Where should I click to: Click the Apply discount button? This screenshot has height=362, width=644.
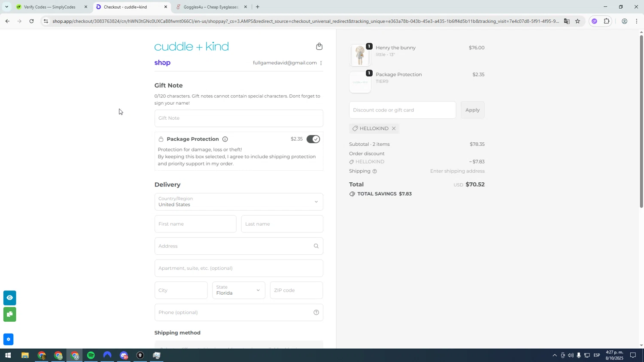tap(473, 110)
